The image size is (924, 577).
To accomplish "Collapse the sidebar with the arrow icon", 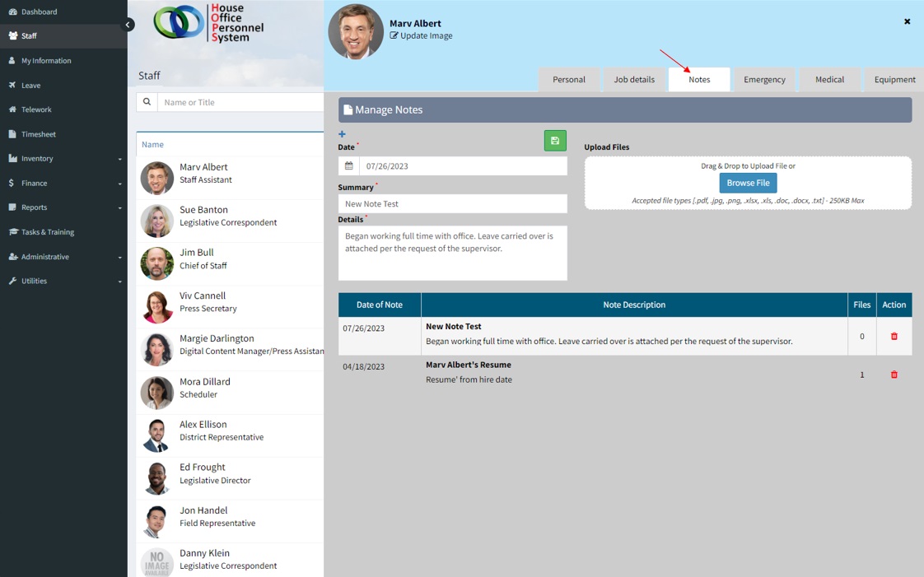I will click(x=128, y=25).
